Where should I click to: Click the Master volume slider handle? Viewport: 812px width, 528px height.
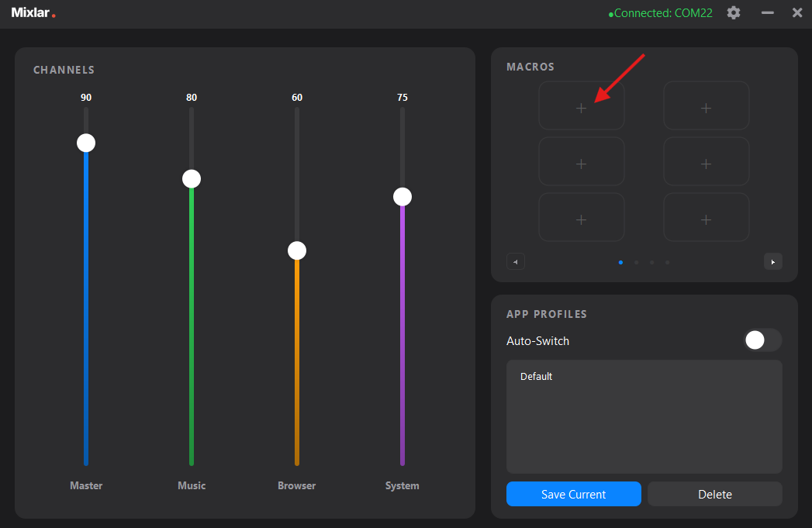[x=85, y=142]
